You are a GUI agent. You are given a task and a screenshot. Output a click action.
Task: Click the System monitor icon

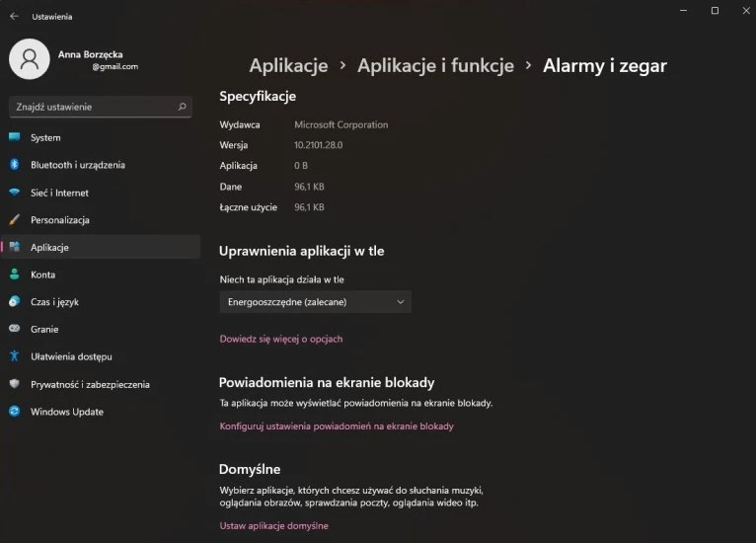15,137
